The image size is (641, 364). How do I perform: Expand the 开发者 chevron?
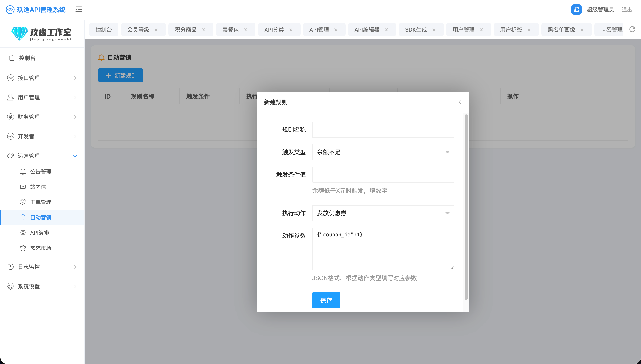pos(75,136)
